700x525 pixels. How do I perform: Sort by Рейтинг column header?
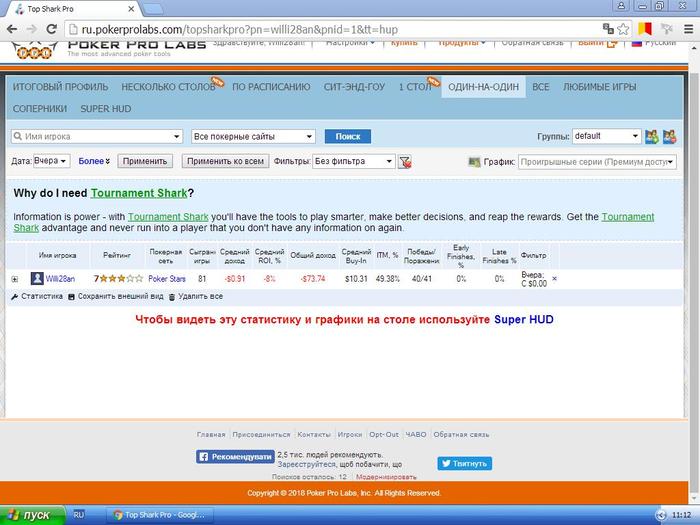pos(117,255)
